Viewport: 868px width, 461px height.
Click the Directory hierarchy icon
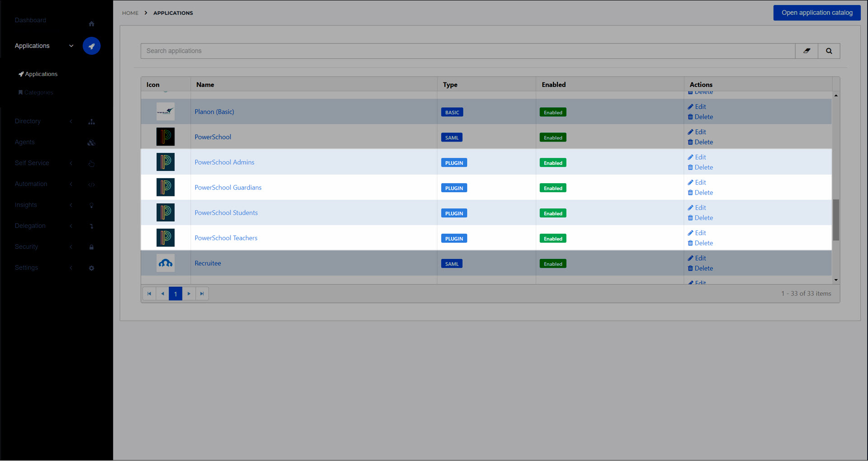click(x=91, y=122)
